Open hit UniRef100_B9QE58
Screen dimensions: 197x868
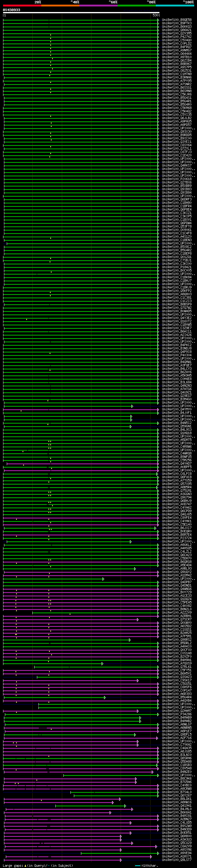point(177,20)
